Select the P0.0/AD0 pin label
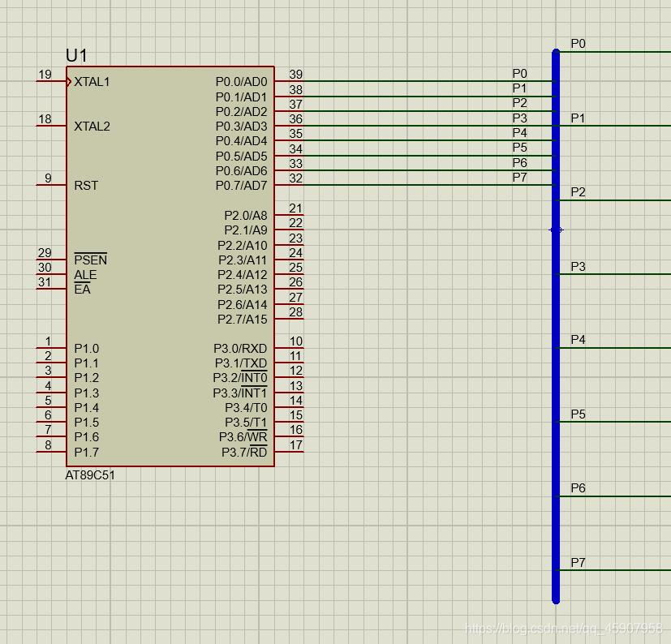Image resolution: width=671 pixels, height=644 pixels. 241,82
